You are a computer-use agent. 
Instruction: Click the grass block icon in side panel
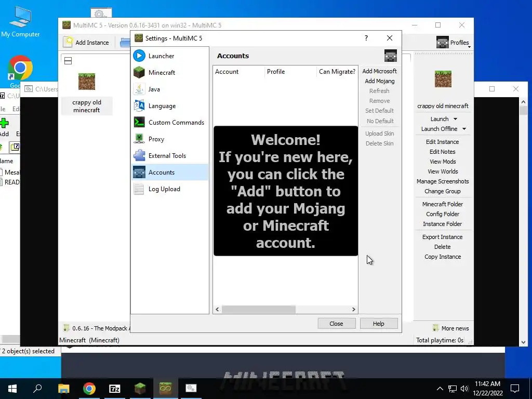(443, 79)
